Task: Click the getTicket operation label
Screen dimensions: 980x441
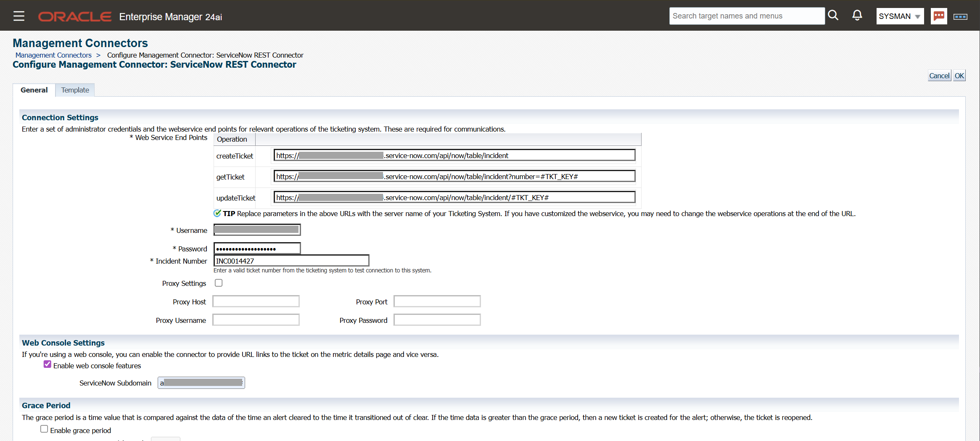Action: (x=230, y=177)
